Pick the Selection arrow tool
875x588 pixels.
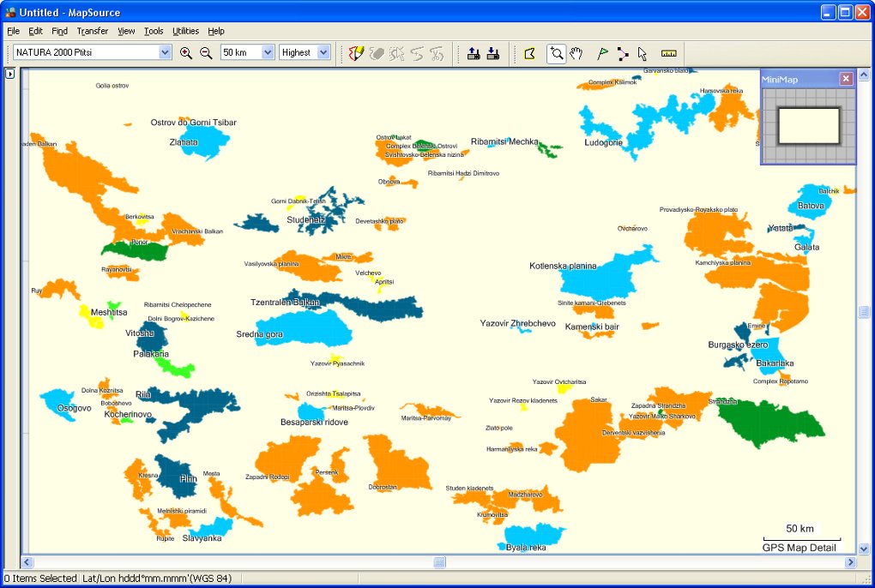coord(643,53)
